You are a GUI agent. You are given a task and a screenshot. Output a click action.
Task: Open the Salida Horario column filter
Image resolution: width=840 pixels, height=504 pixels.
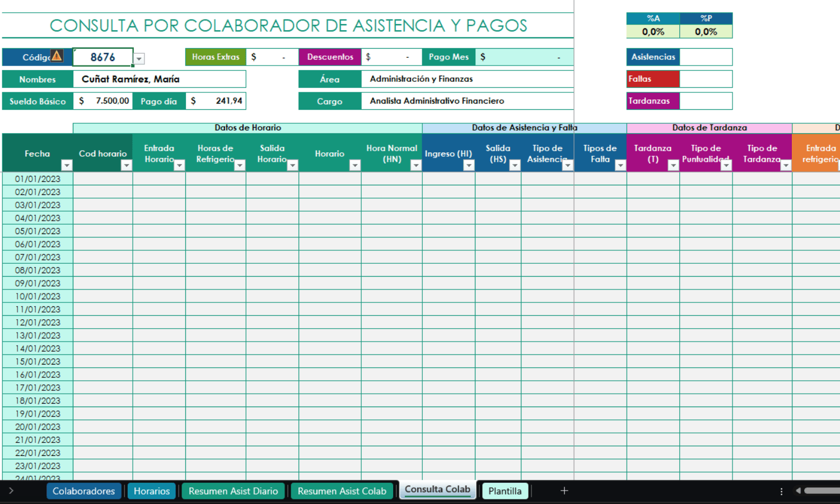coord(292,165)
